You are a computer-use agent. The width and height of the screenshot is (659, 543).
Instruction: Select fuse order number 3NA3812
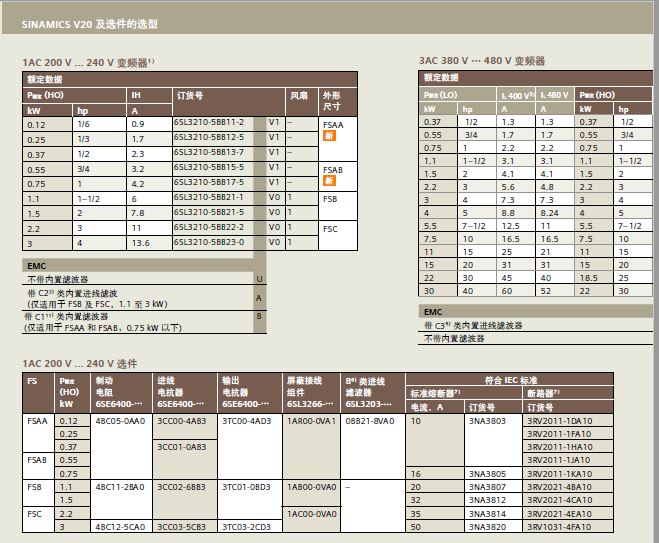pos(487,500)
